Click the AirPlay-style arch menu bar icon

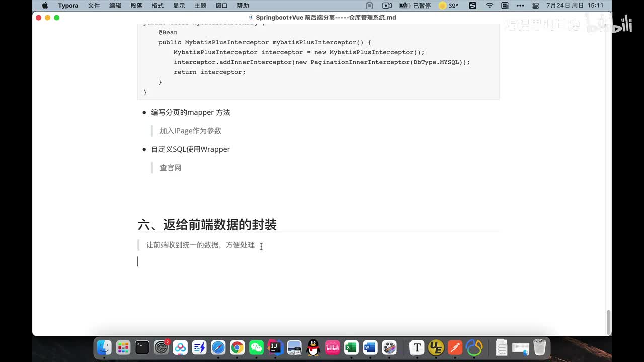[370, 6]
